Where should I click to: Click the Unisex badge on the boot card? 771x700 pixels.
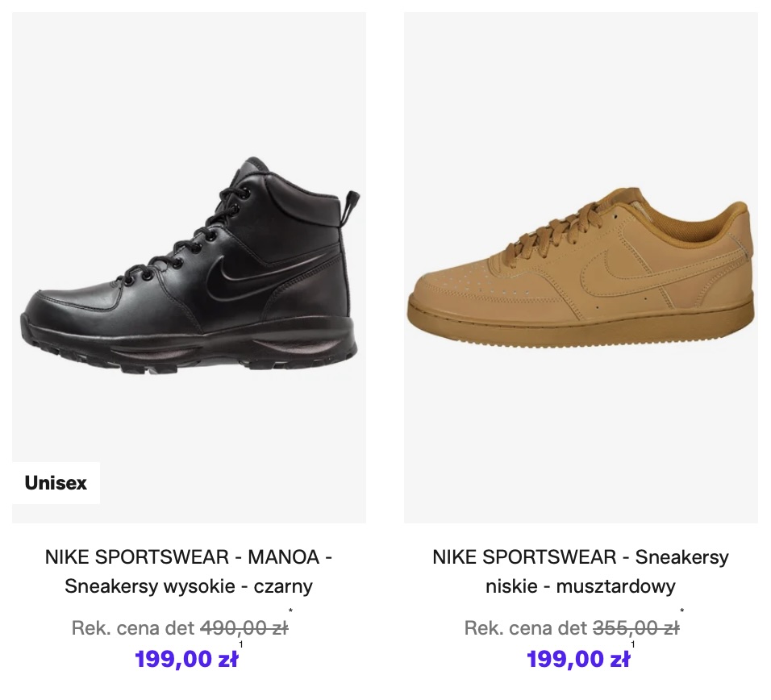click(56, 483)
